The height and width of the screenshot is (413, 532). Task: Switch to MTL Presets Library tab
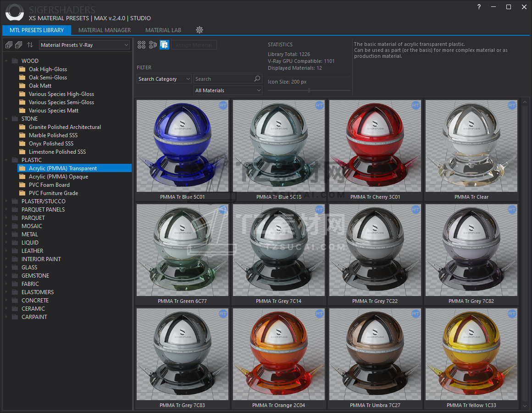pos(37,30)
